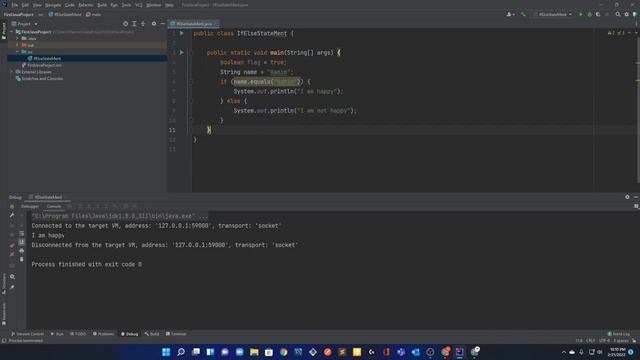Open Windows Start menu
The image size is (640, 360).
166,352
